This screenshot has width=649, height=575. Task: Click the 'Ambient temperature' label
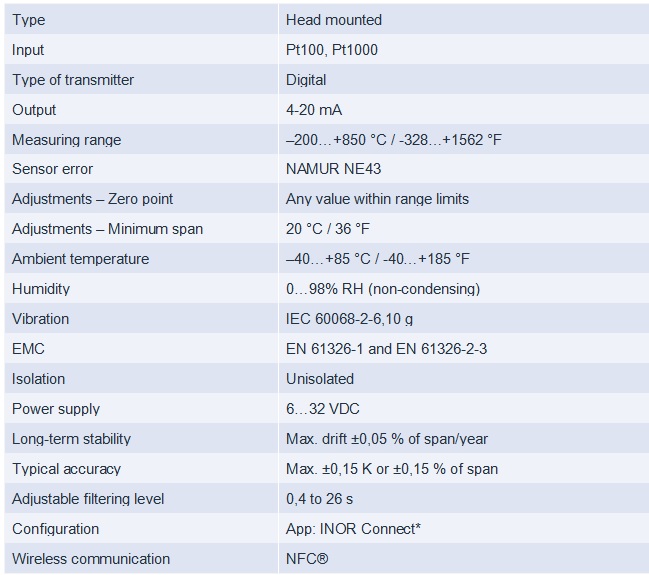pos(80,259)
